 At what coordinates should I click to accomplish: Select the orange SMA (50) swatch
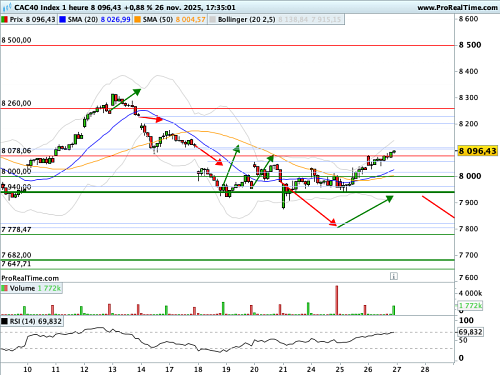[137, 20]
